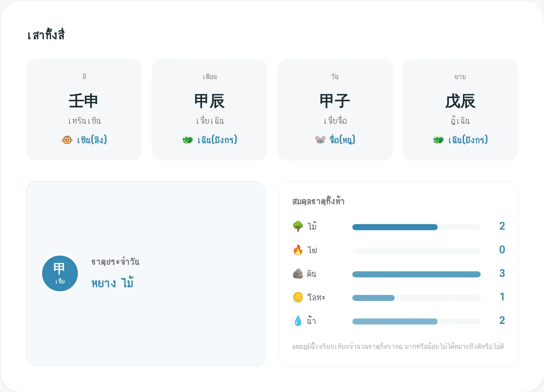
Task: Click the จื่อ(หนู) zodiac label
Action: point(342,140)
